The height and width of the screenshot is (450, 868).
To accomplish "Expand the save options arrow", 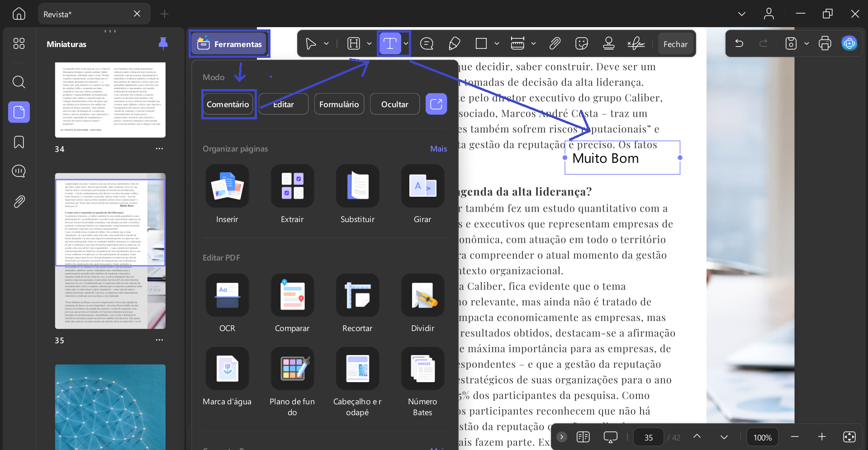I will click(806, 44).
